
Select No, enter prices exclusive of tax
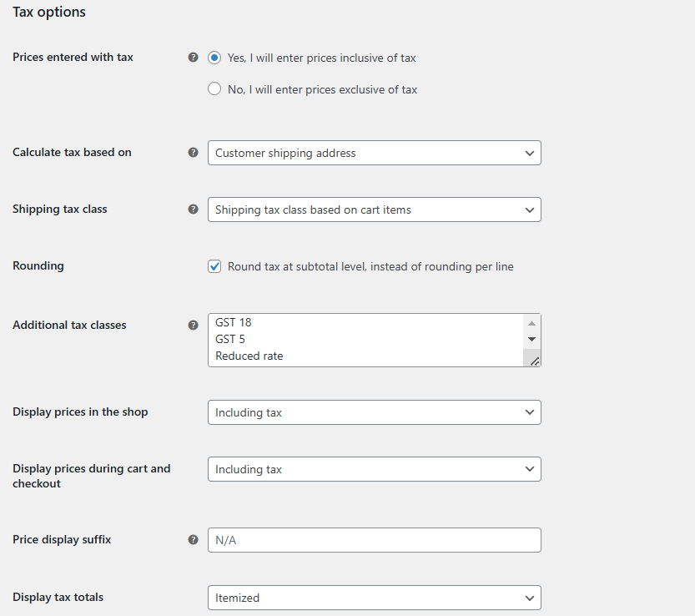214,89
